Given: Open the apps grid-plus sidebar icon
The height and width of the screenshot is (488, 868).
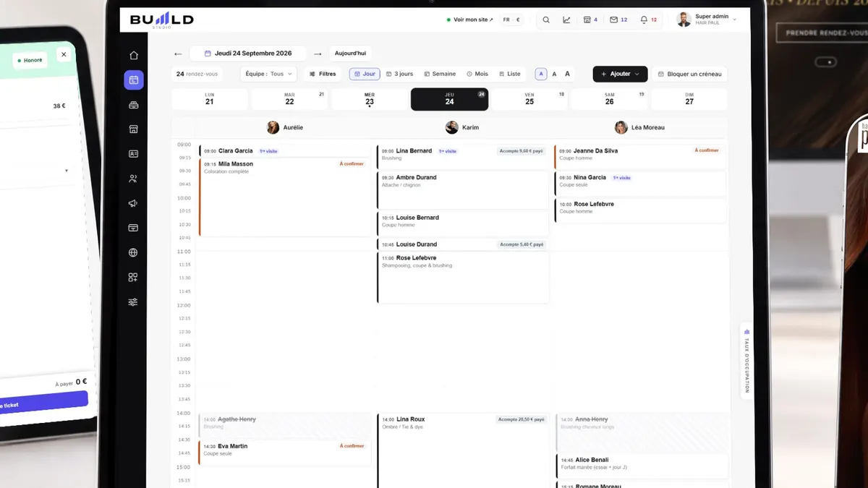Looking at the screenshot, I should [133, 278].
